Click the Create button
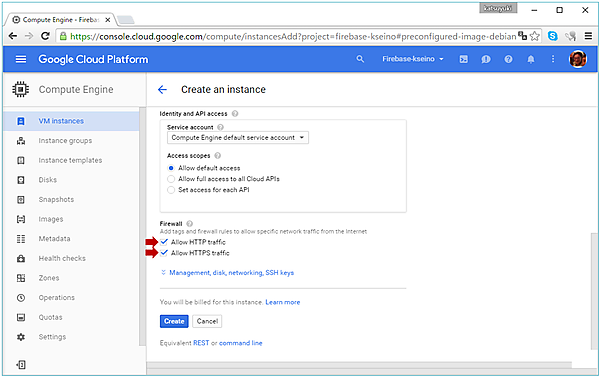The image size is (600, 377). pos(174,321)
